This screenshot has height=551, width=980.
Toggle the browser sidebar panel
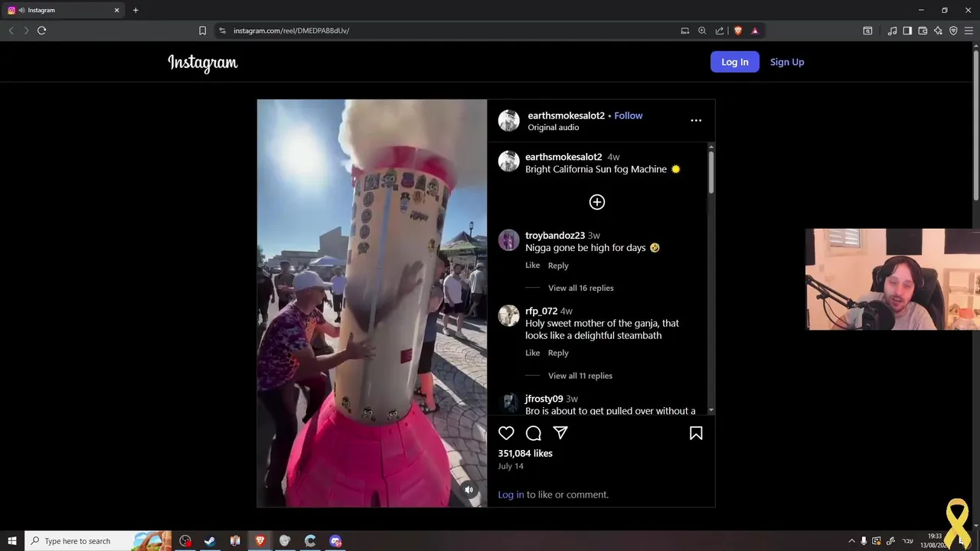tap(907, 31)
